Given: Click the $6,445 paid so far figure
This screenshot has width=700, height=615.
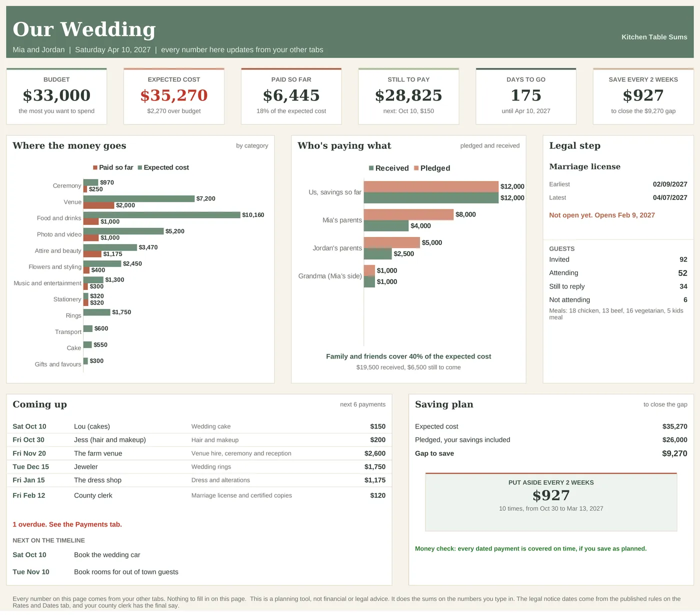Looking at the screenshot, I should tap(291, 95).
